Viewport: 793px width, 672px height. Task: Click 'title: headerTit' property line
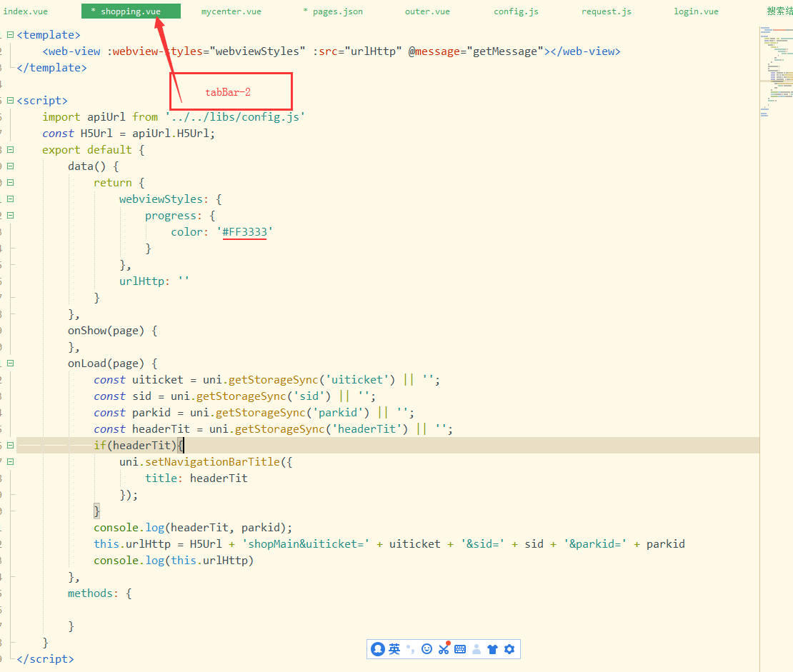tap(196, 478)
